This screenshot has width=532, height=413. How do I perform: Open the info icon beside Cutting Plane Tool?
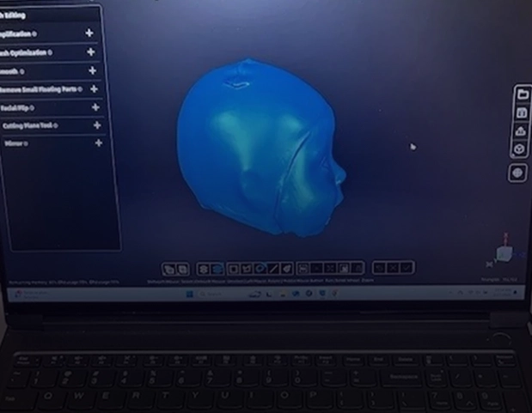57,125
